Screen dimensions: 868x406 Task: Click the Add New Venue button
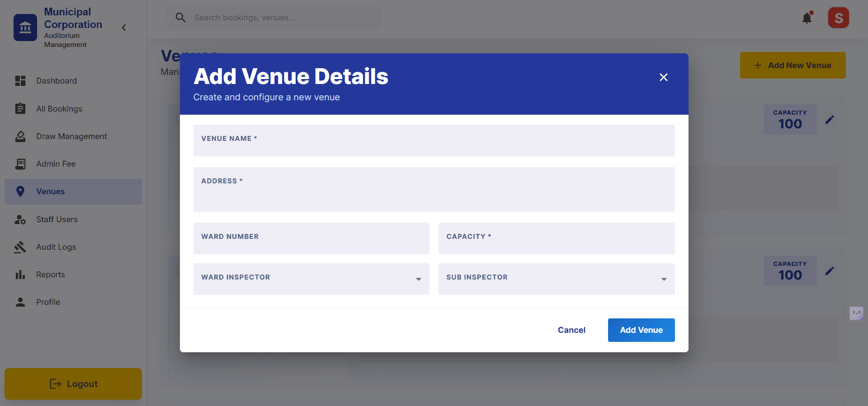pyautogui.click(x=793, y=65)
